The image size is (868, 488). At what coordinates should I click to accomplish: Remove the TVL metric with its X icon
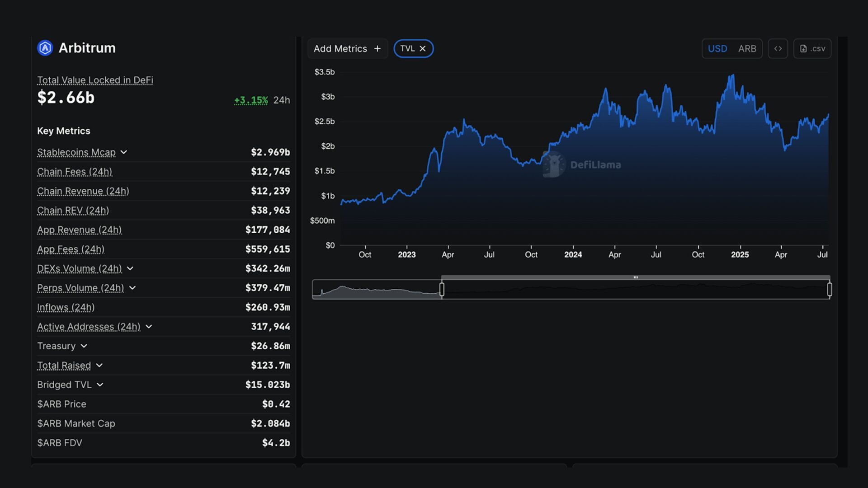pos(423,49)
